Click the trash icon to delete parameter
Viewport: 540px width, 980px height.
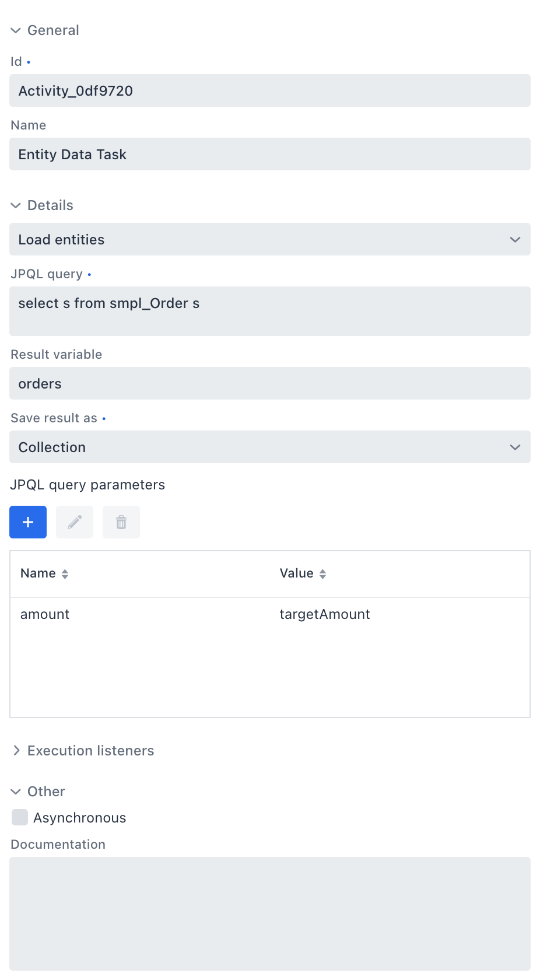click(121, 521)
